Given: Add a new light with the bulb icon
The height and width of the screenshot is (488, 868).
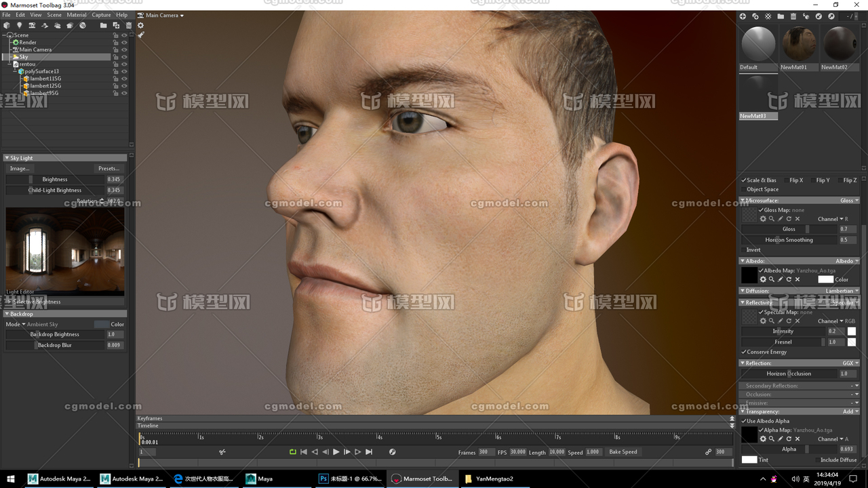Looking at the screenshot, I should click(x=19, y=26).
